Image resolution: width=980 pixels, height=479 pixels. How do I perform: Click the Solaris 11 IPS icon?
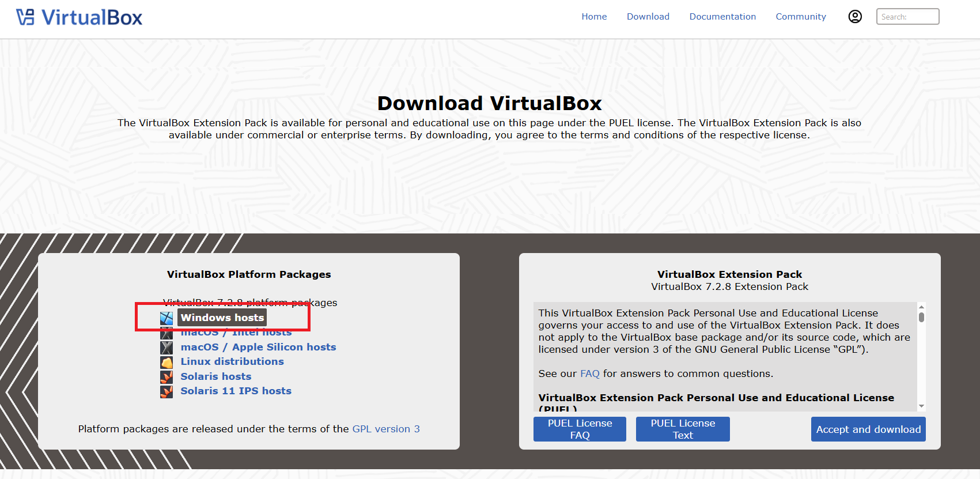pos(167,391)
